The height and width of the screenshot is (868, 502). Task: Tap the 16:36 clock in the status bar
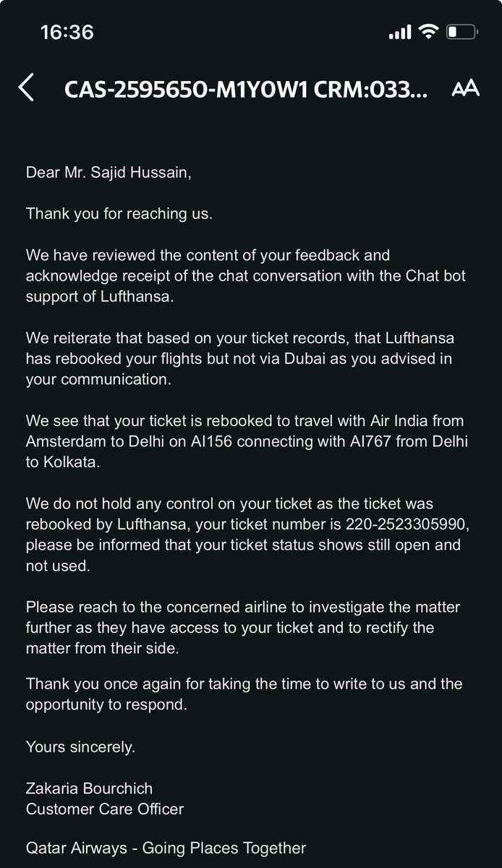click(67, 33)
